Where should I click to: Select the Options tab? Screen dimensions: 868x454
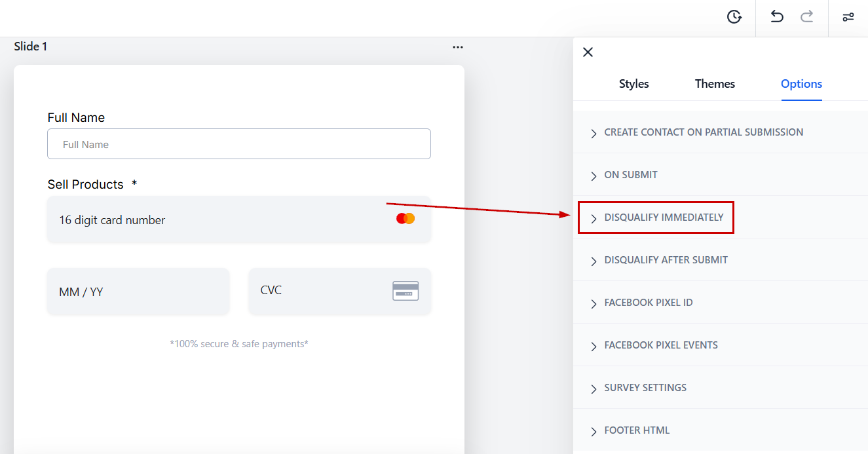(x=801, y=84)
